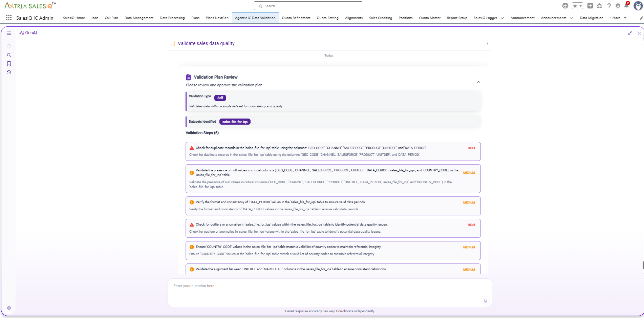The height and width of the screenshot is (318, 644).
Task: Collapse the Validation Plan Review section
Action: (x=478, y=82)
